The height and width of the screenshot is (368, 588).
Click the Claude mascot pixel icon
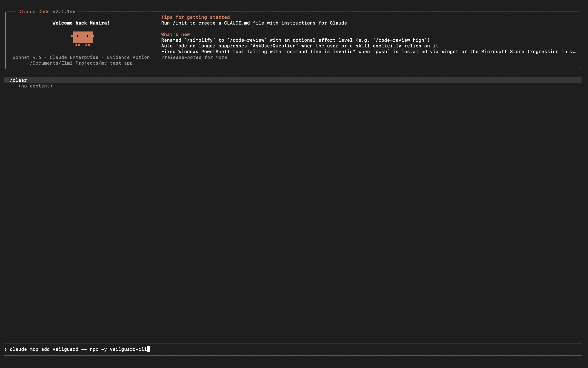83,39
